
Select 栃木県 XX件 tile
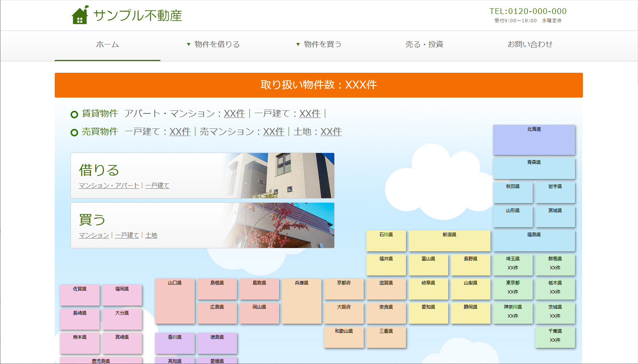coord(555,289)
